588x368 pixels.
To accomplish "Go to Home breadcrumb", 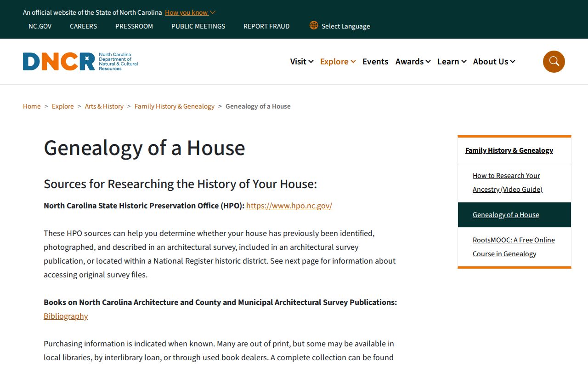I will coord(32,106).
